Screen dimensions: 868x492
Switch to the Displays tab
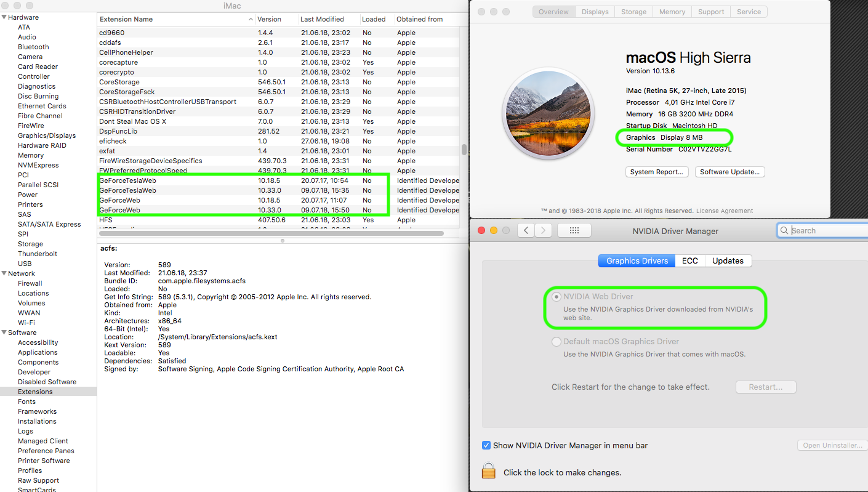click(595, 12)
